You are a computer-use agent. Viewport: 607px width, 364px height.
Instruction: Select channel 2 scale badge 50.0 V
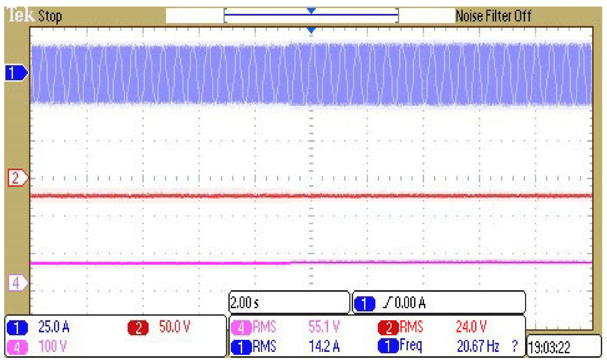click(x=138, y=328)
